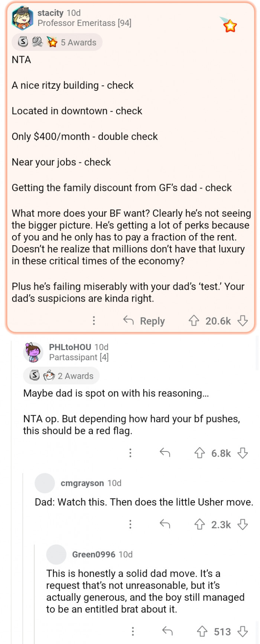Click the gold star award icon
This screenshot has width=260, height=644.
click(230, 26)
